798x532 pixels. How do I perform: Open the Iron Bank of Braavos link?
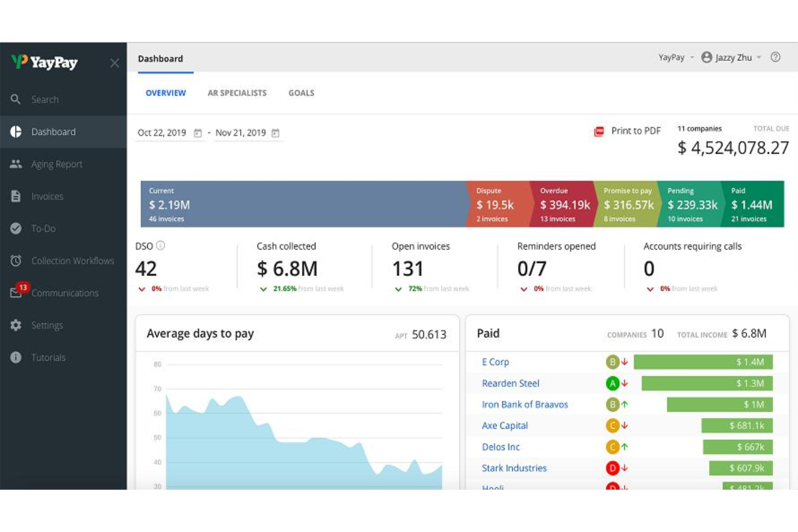pyautogui.click(x=525, y=404)
